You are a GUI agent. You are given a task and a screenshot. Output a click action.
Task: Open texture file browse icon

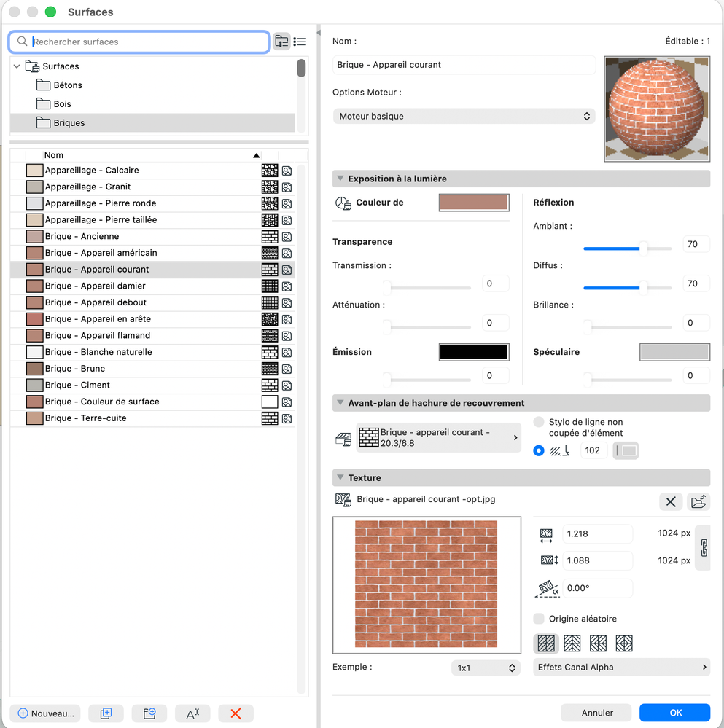698,501
